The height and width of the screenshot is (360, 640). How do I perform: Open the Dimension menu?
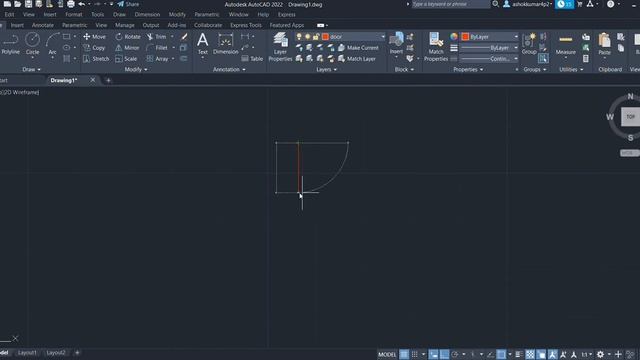[147, 14]
